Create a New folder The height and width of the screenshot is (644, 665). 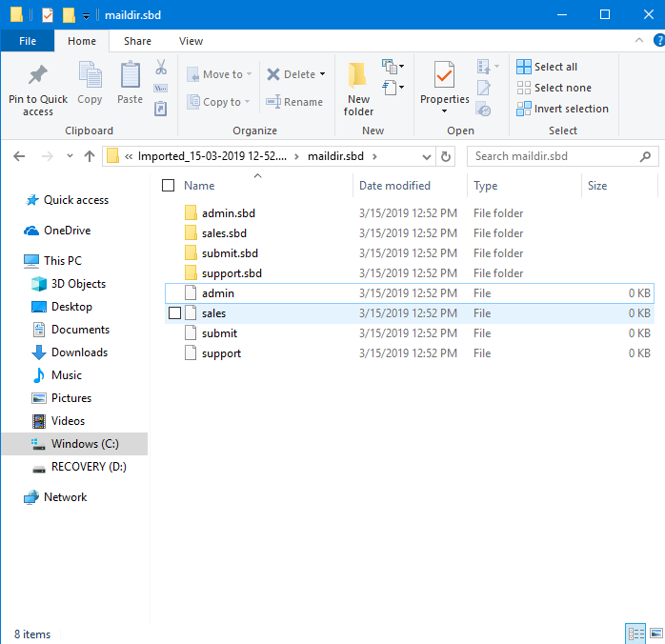[358, 89]
